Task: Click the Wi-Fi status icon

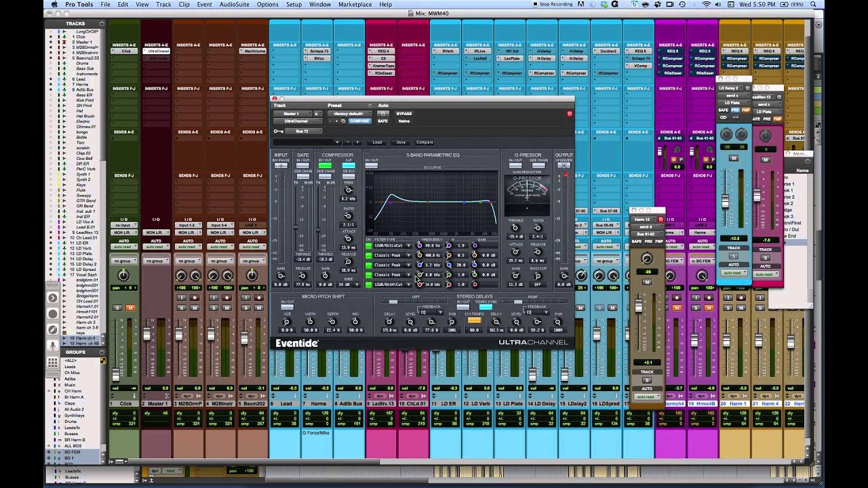Action: pyautogui.click(x=707, y=5)
